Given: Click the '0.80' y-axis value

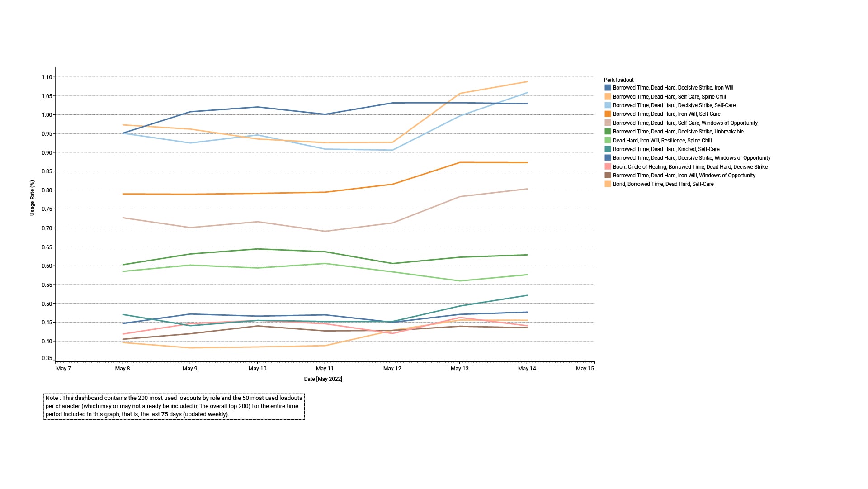Looking at the screenshot, I should click(x=47, y=190).
